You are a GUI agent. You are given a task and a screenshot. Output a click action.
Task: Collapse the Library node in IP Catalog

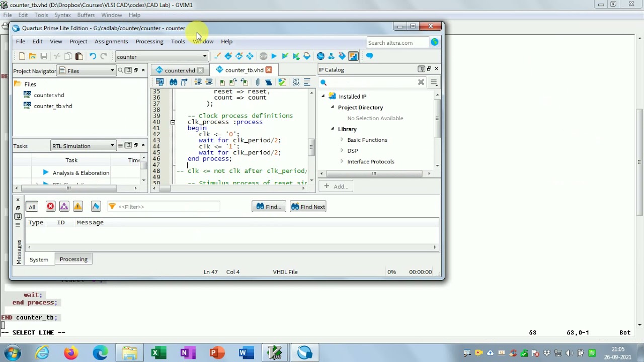point(332,129)
